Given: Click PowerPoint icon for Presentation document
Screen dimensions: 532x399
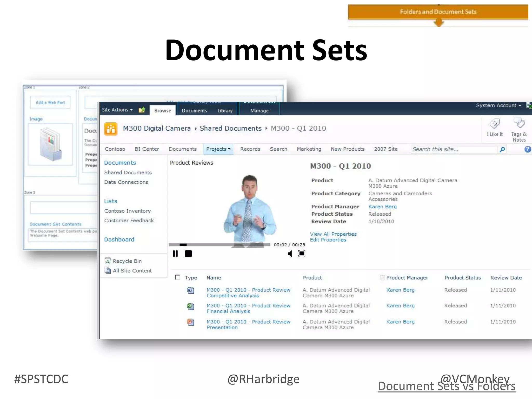Looking at the screenshot, I should point(190,322).
